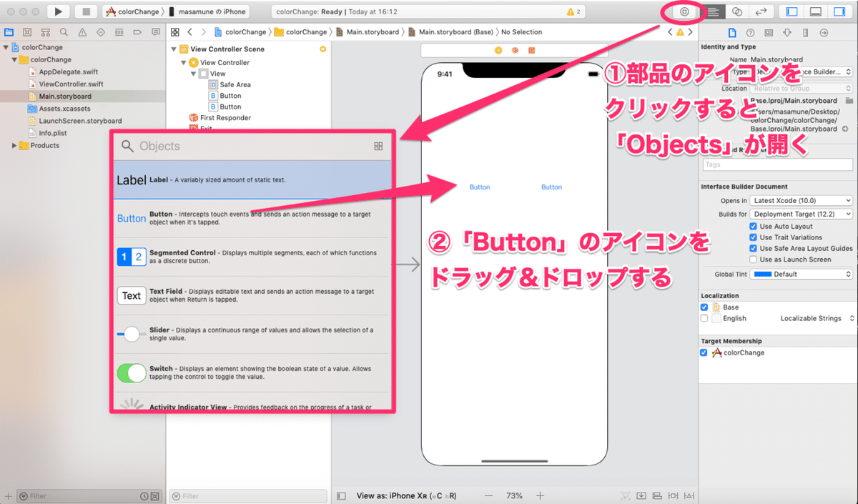858x504 pixels.
Task: Click the Embed In button at the canvas bottom
Action: point(642,495)
